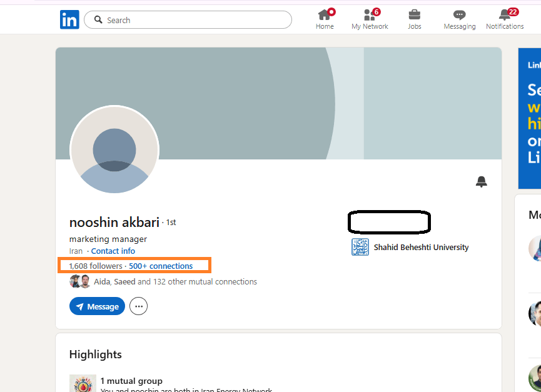
Task: Open the Jobs tab
Action: (415, 19)
